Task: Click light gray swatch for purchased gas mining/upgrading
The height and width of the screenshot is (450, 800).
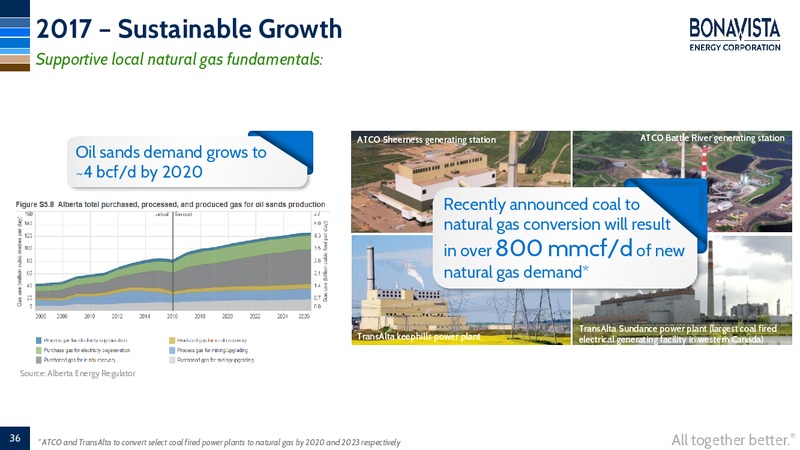Action: (x=172, y=360)
